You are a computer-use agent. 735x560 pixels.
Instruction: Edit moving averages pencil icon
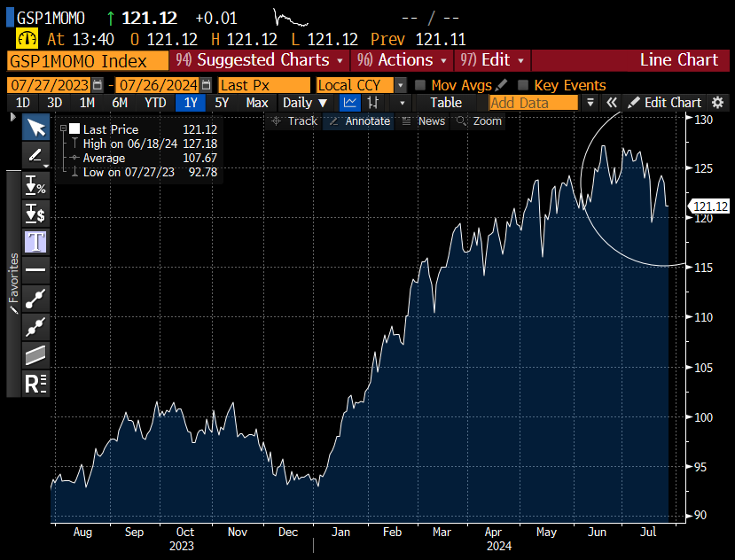(501, 85)
